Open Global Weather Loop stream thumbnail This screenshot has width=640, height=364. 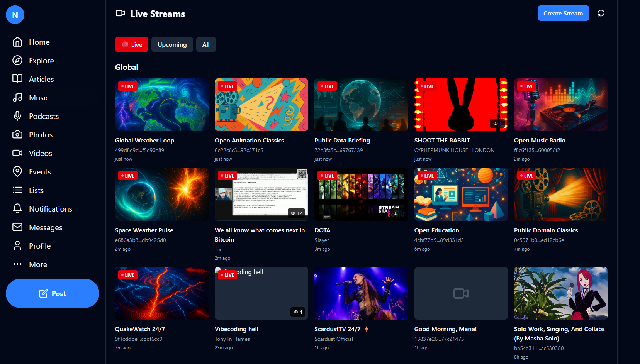click(161, 105)
